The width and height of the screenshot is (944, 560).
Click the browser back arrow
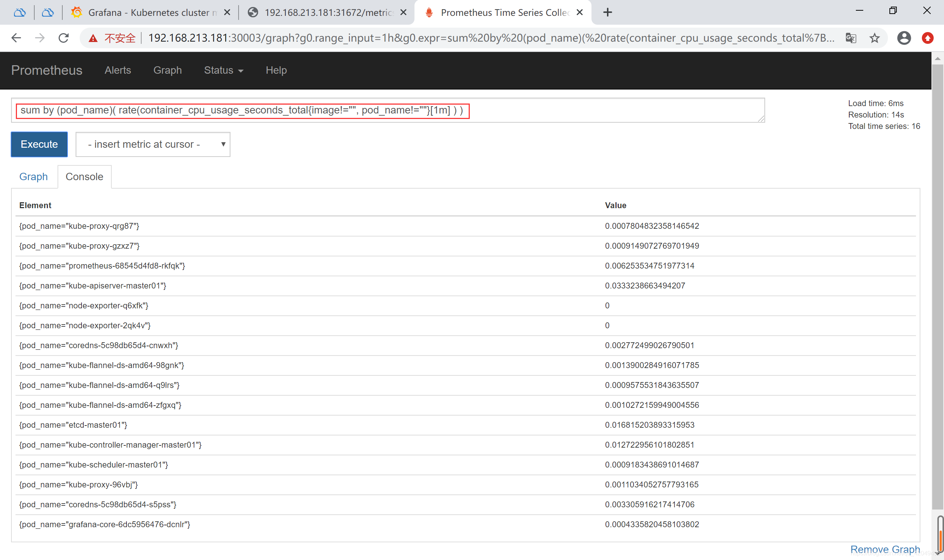16,38
